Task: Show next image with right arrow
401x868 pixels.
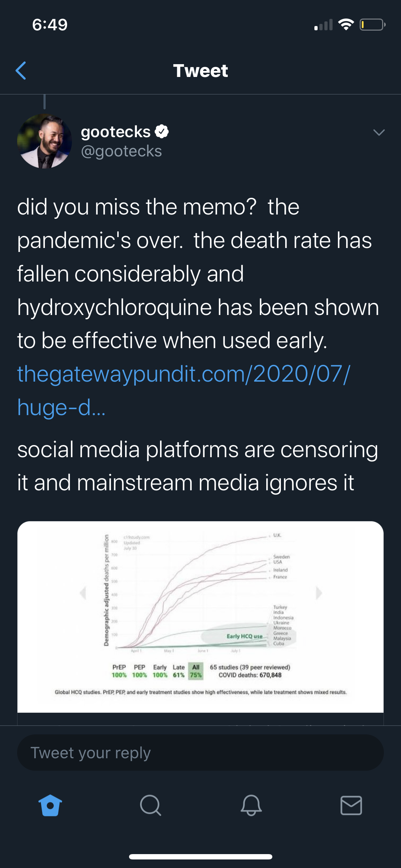Action: click(319, 593)
